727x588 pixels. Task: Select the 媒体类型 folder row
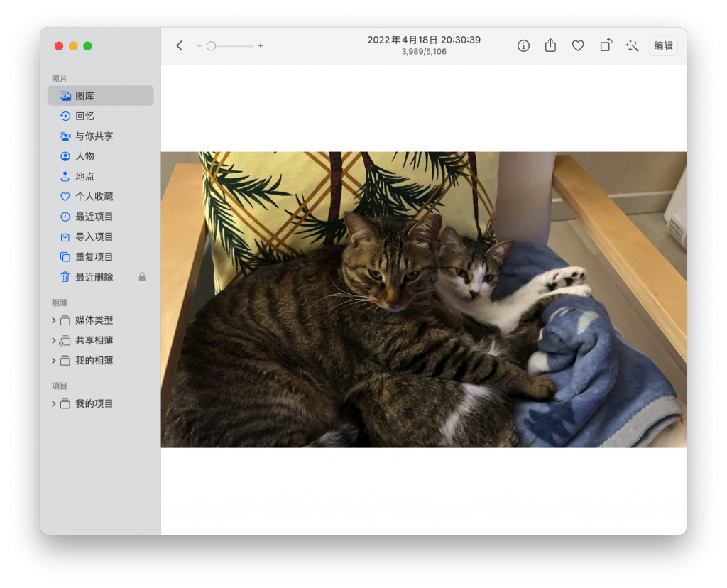(101, 320)
